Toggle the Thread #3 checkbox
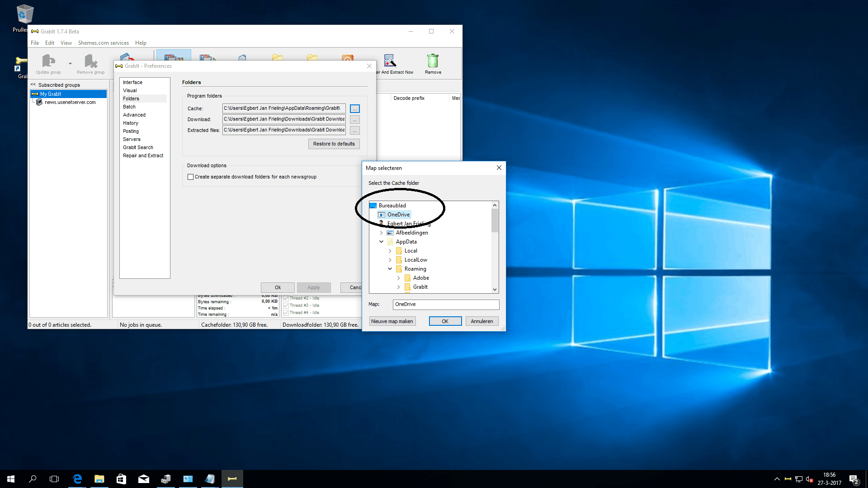Image resolution: width=868 pixels, height=488 pixels. point(286,305)
